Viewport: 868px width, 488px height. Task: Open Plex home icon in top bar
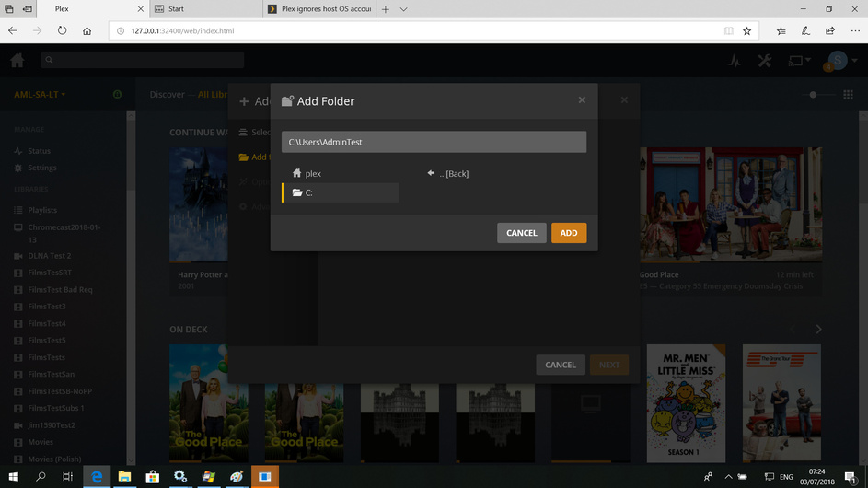(17, 61)
